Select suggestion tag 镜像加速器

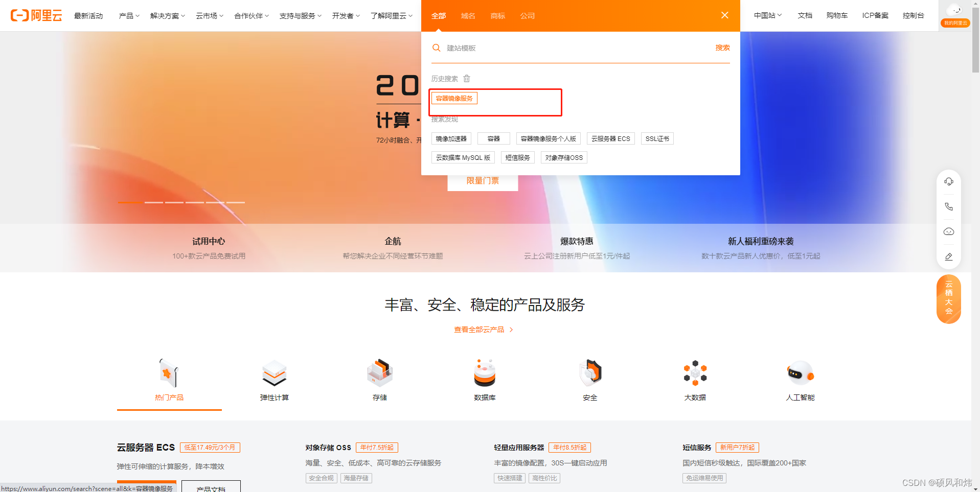tap(451, 138)
